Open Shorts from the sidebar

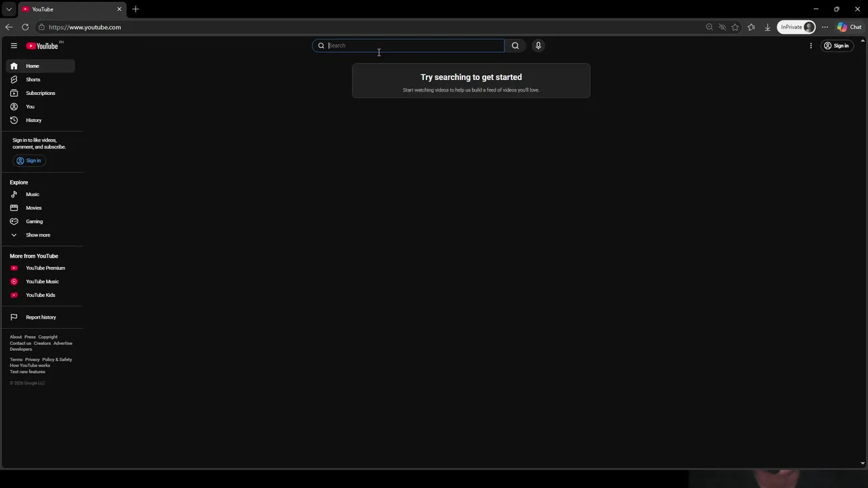coord(41,79)
